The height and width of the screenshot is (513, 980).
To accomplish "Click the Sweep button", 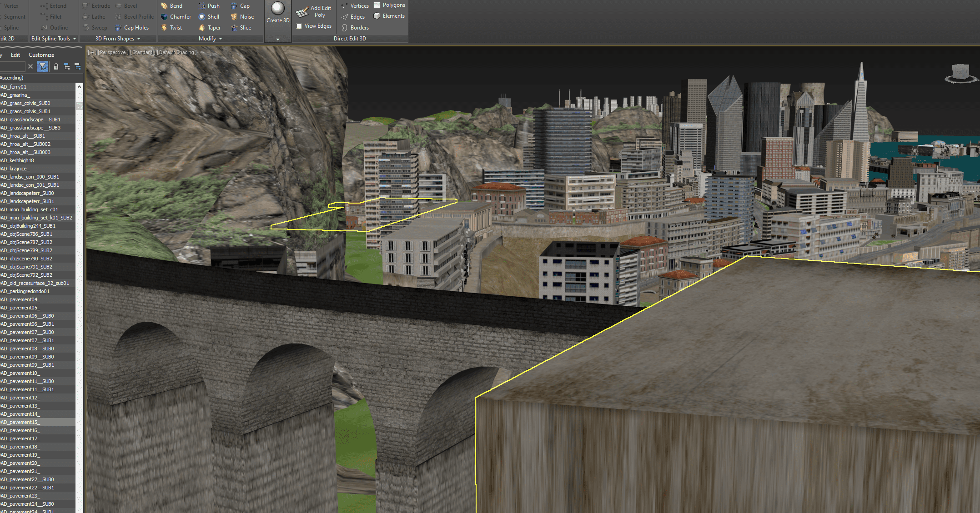I will [x=95, y=28].
